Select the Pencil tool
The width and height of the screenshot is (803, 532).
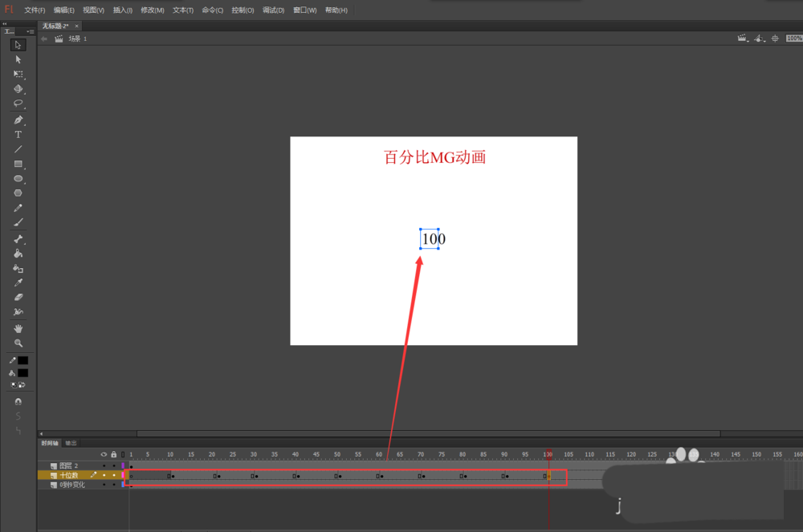[x=18, y=208]
